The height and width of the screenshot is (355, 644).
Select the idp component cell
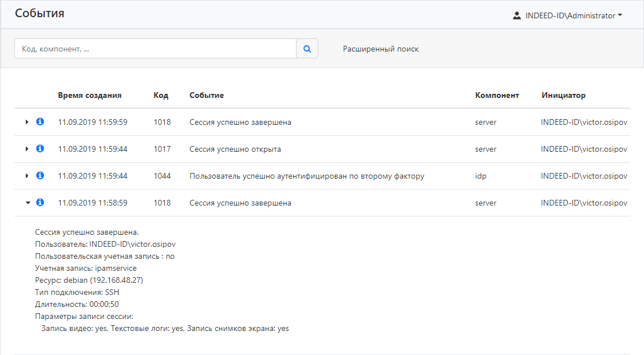click(481, 176)
